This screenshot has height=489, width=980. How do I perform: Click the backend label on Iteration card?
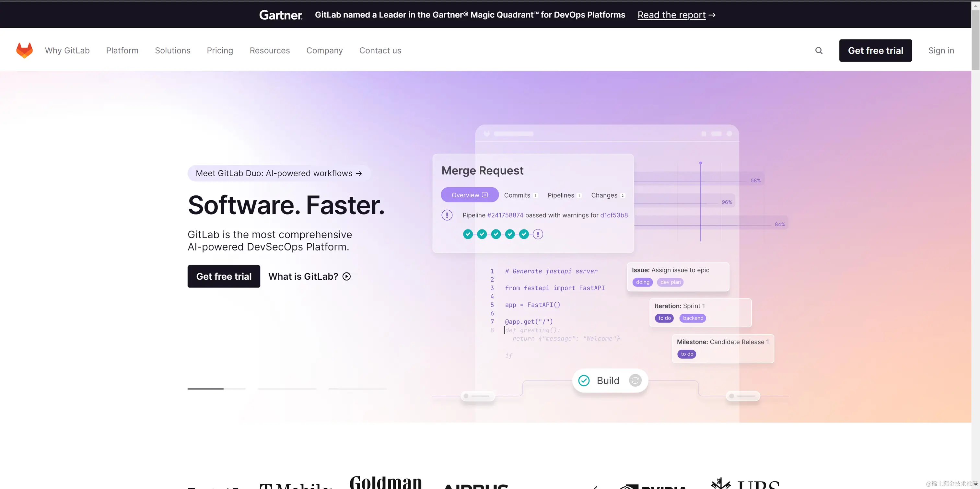(693, 318)
